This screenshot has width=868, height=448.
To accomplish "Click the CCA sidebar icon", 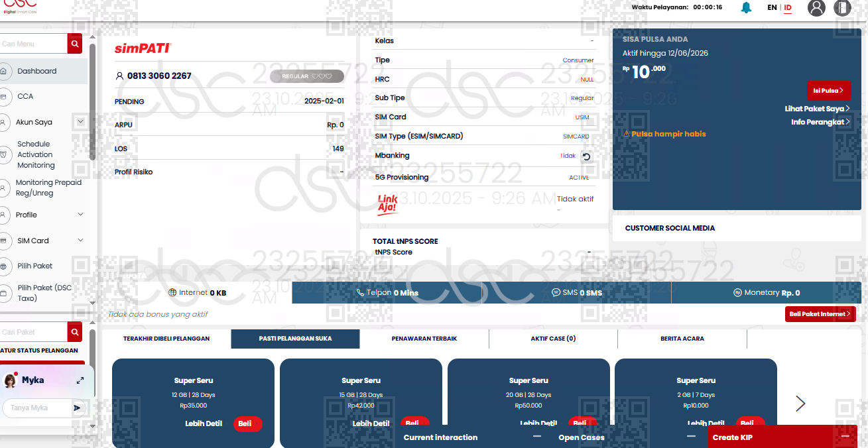I will [x=3, y=97].
